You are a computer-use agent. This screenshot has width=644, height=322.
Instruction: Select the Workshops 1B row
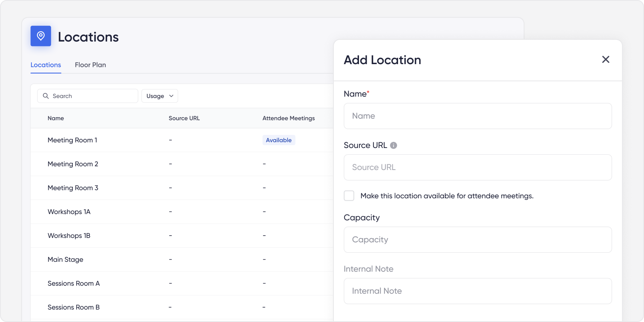click(182, 236)
